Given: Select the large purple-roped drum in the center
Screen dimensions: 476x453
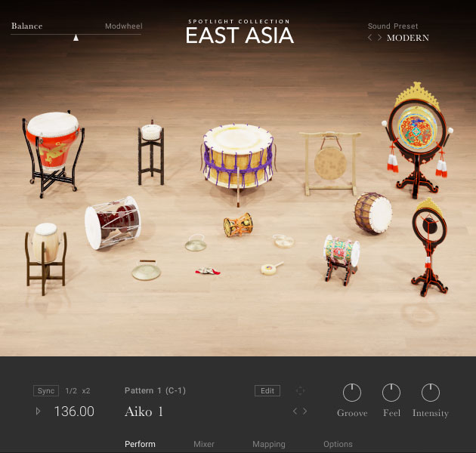Looking at the screenshot, I should [x=238, y=157].
